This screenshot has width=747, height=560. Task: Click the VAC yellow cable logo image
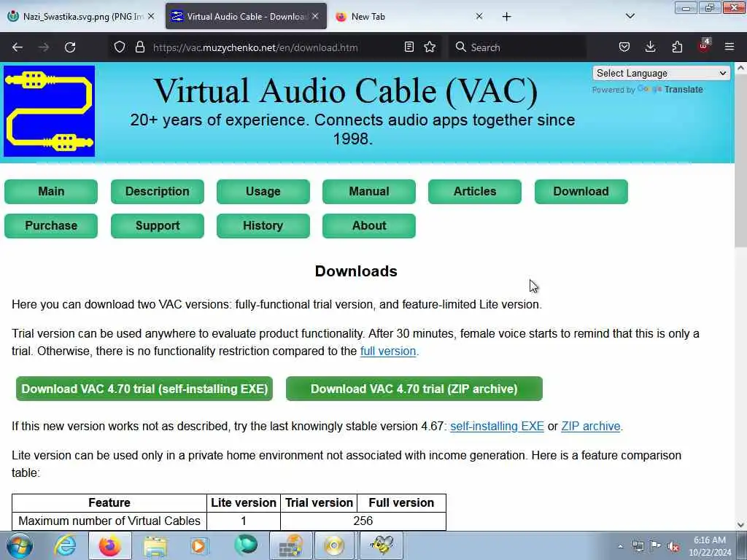pyautogui.click(x=49, y=111)
